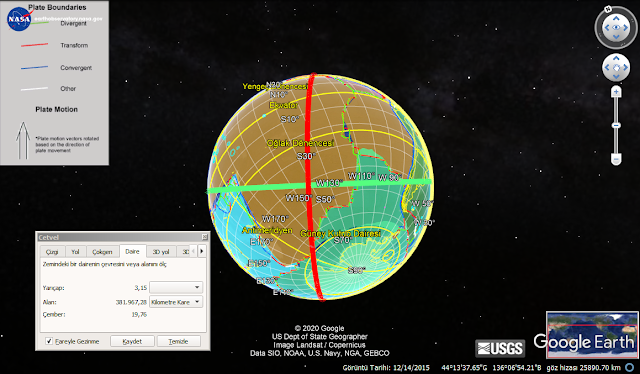640x374 pixels.
Task: Click the Ekvator label on the globe
Action: [x=284, y=105]
